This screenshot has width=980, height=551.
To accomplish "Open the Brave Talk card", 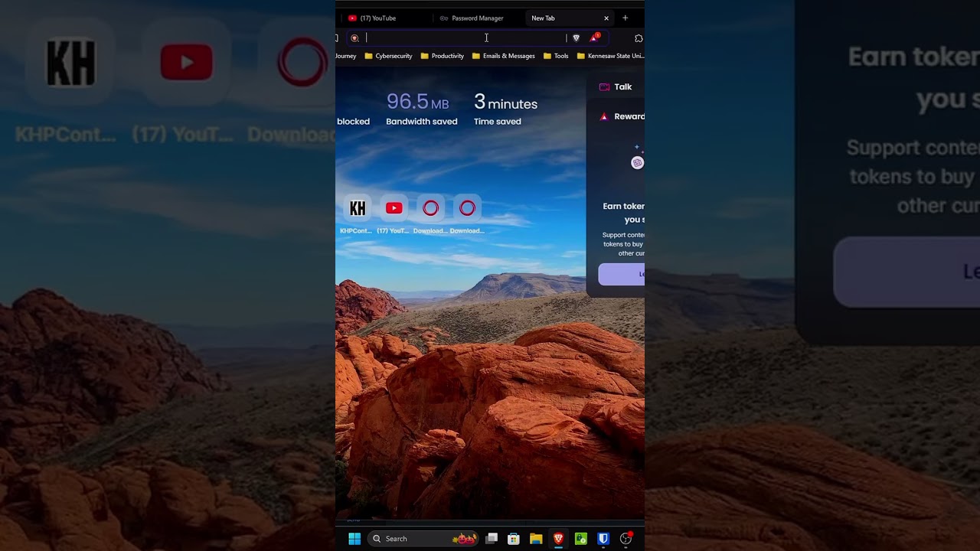I will [x=616, y=87].
